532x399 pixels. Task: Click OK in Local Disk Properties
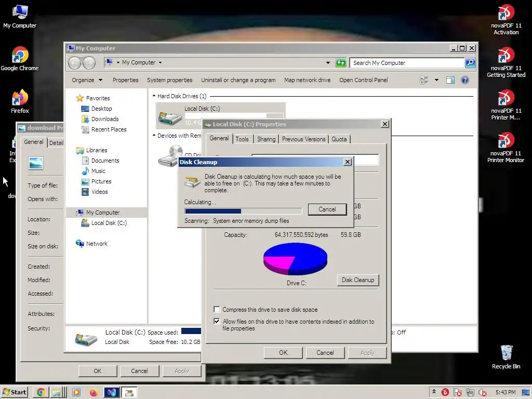[283, 353]
